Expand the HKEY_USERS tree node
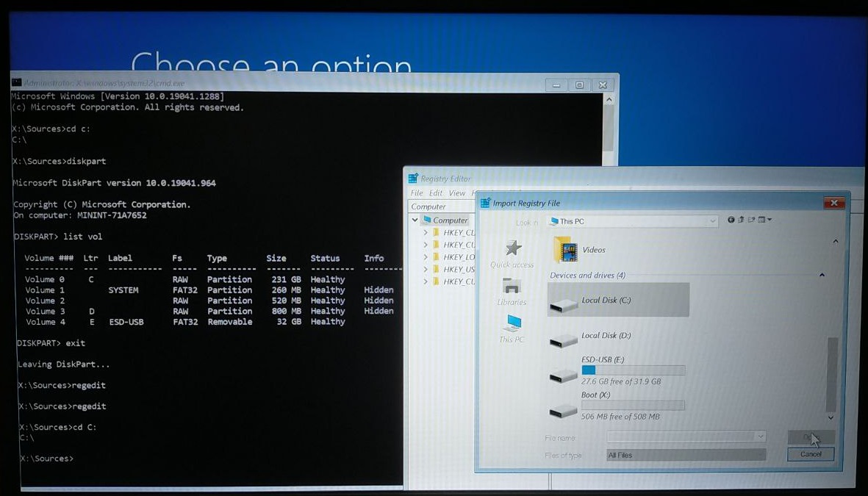 pos(426,269)
